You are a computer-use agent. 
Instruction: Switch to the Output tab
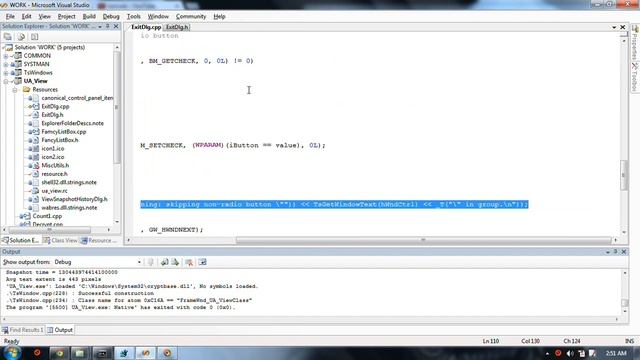pyautogui.click(x=60, y=330)
